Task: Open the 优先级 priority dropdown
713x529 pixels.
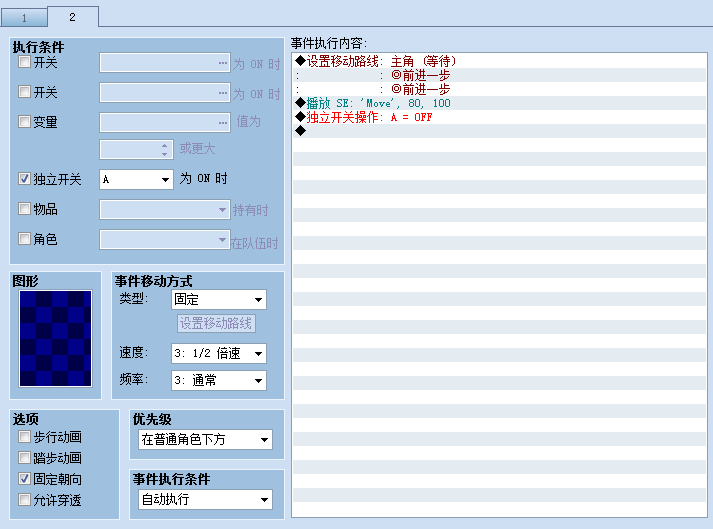Action: pos(205,439)
